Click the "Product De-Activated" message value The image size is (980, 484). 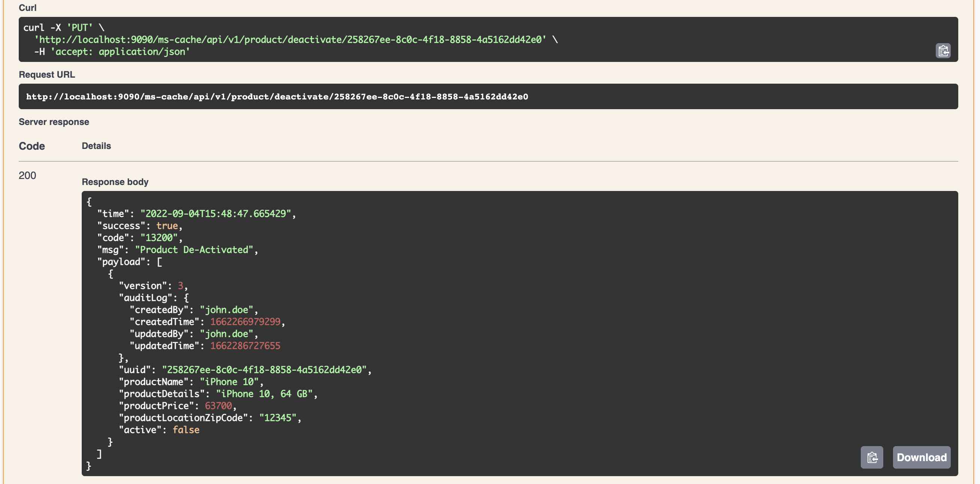[194, 250]
